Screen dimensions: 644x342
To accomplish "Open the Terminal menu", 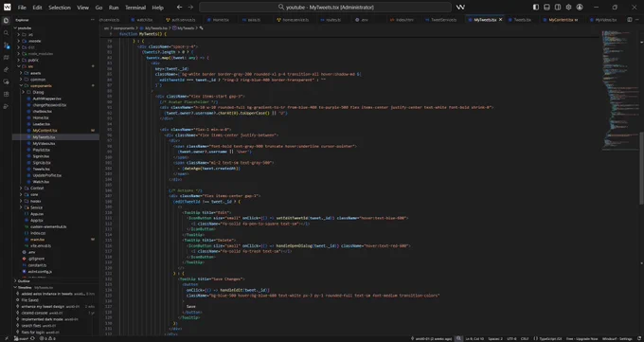I will [135, 7].
